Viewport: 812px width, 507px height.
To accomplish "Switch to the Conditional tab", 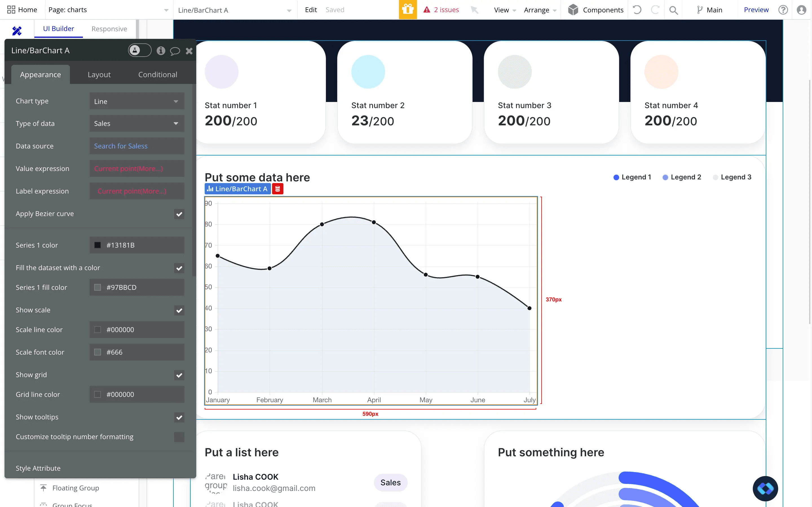I will pyautogui.click(x=157, y=74).
